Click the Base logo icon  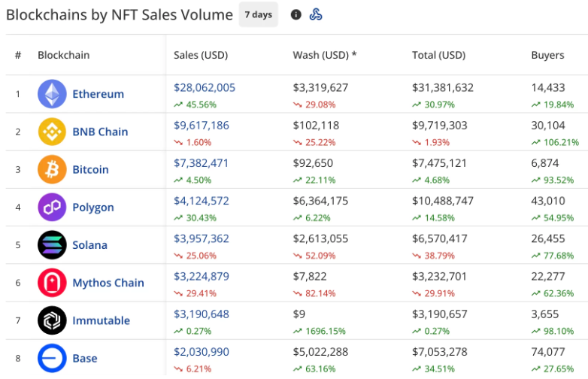(52, 358)
